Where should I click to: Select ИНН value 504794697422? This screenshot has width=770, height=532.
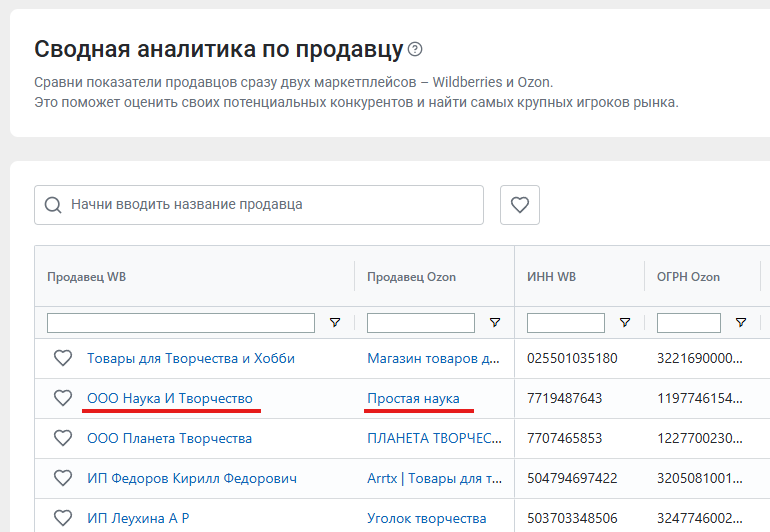[572, 478]
